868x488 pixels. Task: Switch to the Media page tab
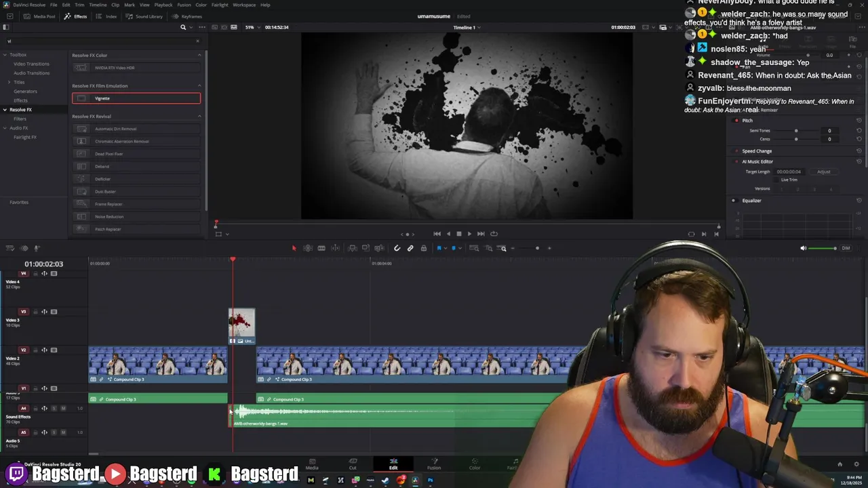[312, 464]
